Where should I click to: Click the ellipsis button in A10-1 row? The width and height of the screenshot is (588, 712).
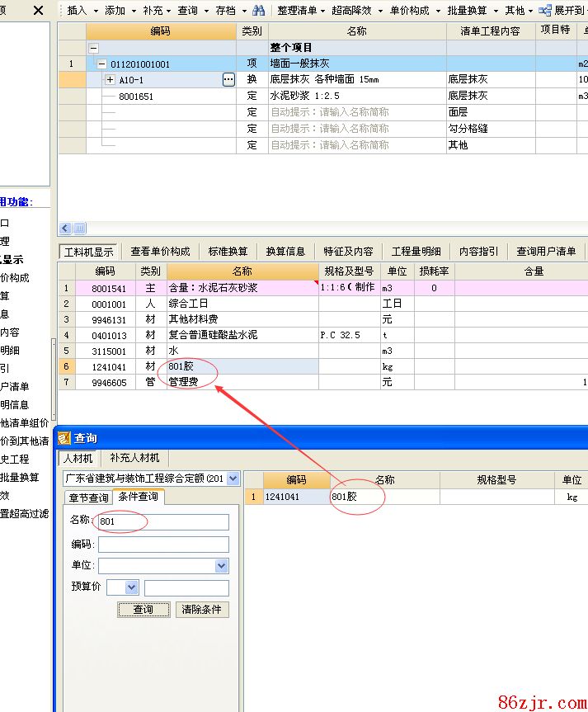pyautogui.click(x=229, y=79)
